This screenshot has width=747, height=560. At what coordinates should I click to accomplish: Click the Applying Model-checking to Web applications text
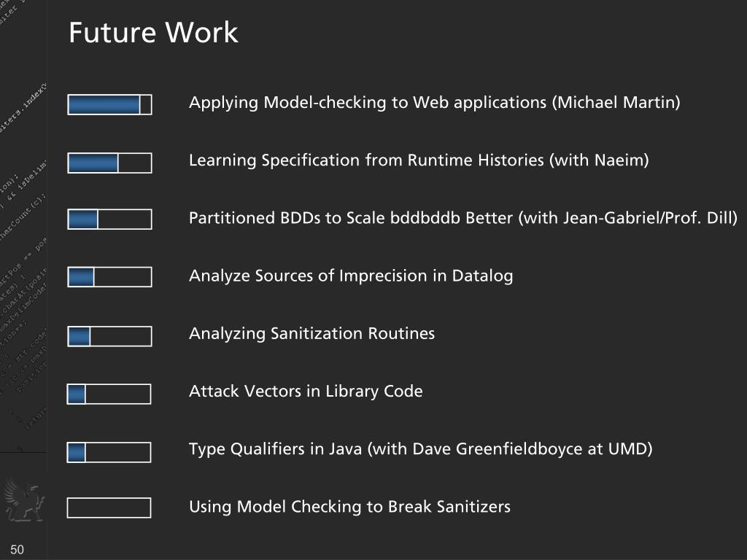click(x=434, y=102)
